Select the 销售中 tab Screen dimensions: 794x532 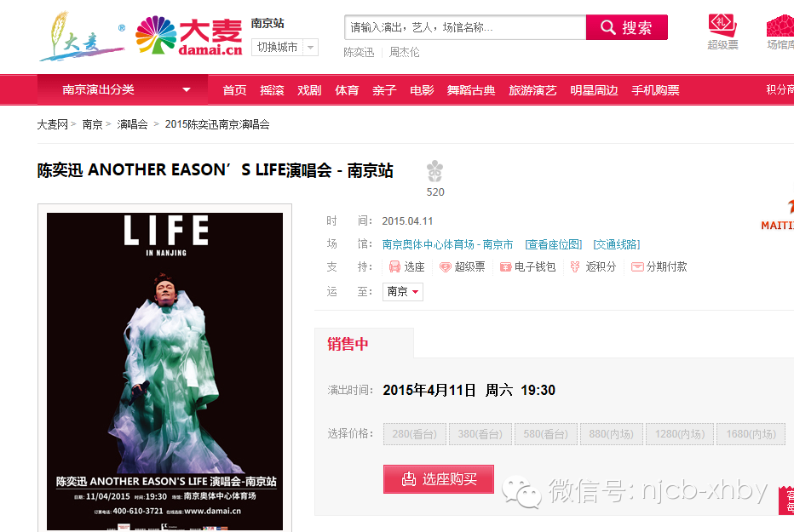(x=364, y=344)
